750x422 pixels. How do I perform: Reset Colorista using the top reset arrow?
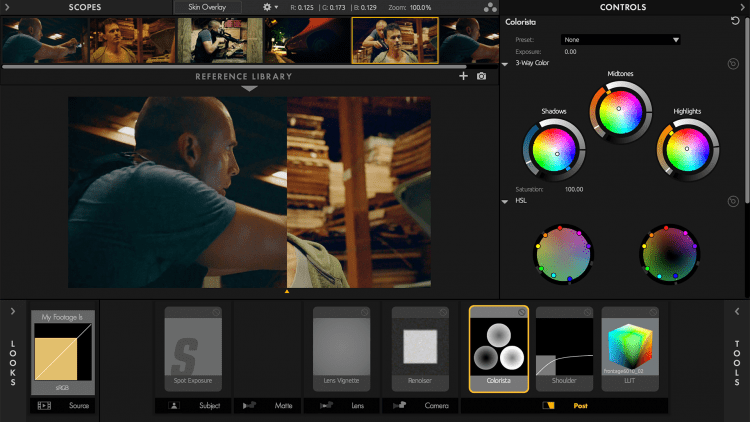[736, 21]
